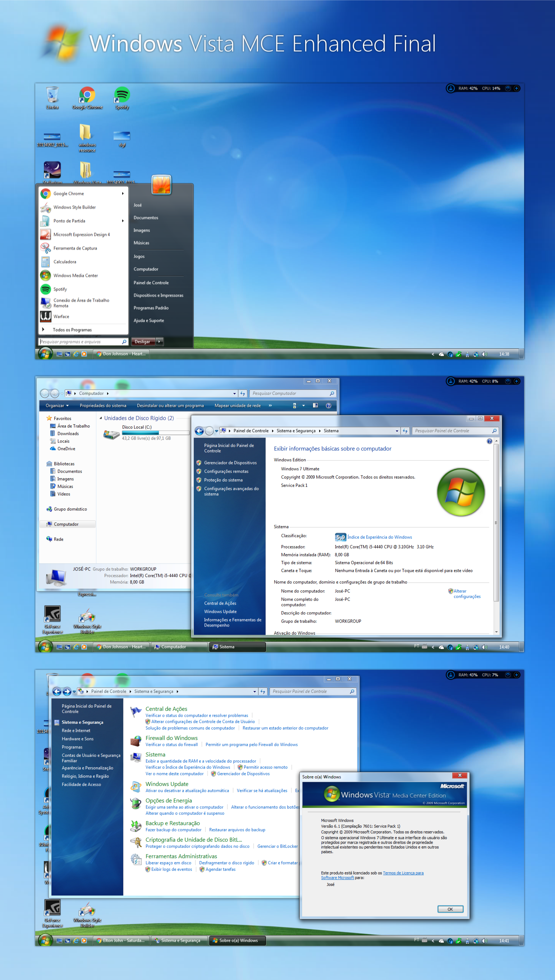Click the 'Sistema' taskbar button

237,647
